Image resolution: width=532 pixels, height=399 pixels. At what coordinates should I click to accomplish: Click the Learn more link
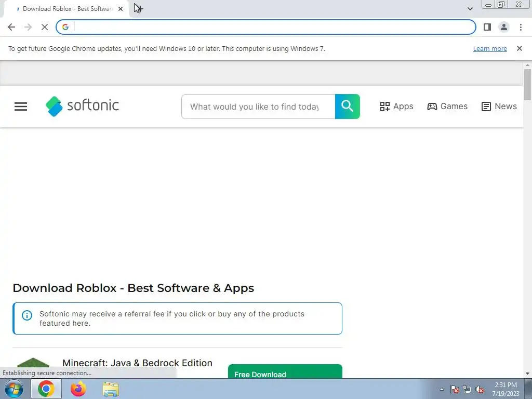490,48
